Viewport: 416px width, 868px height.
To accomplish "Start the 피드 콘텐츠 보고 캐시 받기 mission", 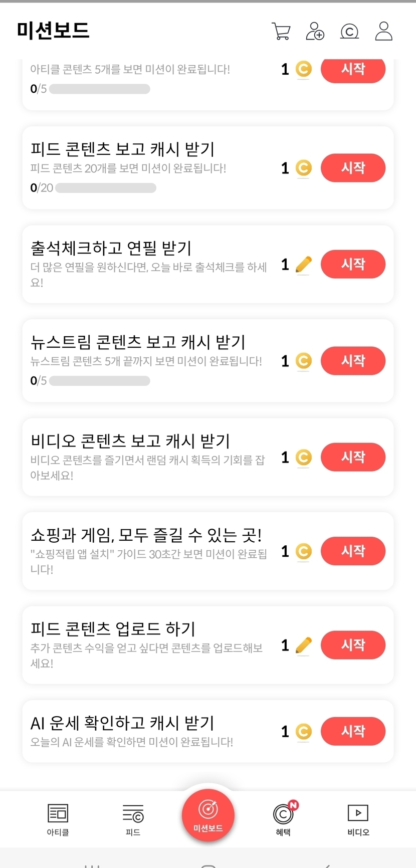I will pos(353,168).
